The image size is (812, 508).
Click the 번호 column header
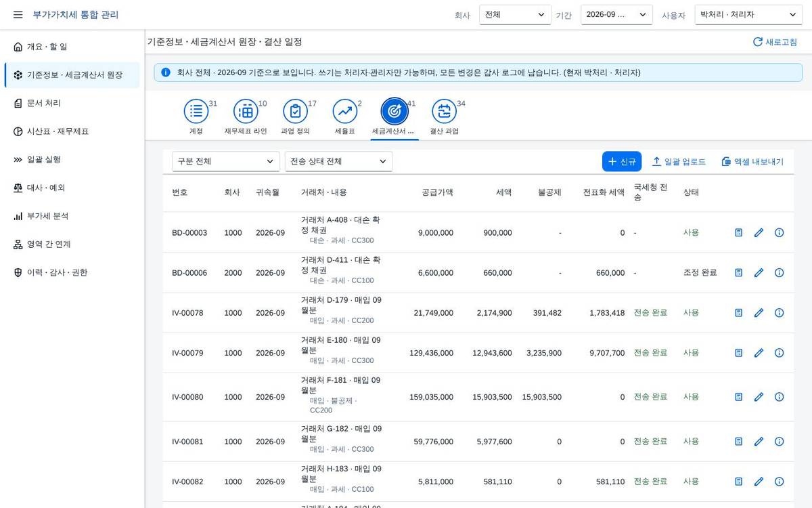(180, 192)
